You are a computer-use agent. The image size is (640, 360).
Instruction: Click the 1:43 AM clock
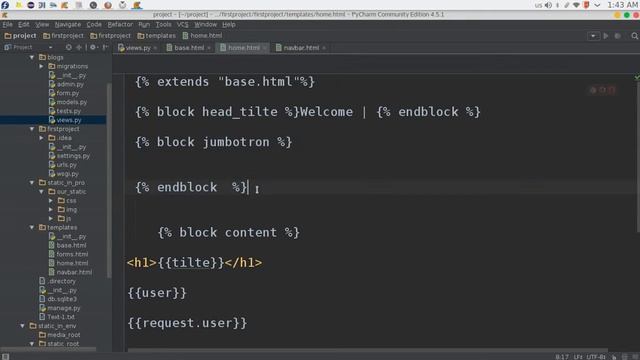pyautogui.click(x=623, y=5)
